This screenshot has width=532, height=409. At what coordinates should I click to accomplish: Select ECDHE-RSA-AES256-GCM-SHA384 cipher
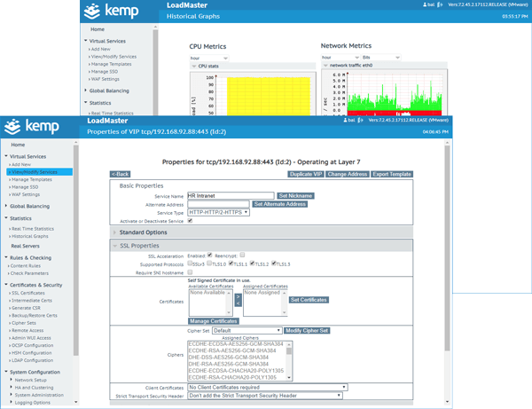(x=232, y=350)
